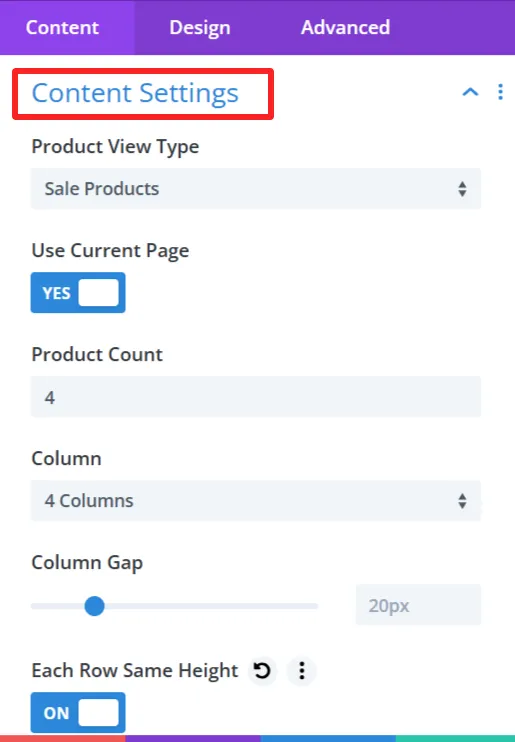Reset the Each Row Same Height option

262,671
